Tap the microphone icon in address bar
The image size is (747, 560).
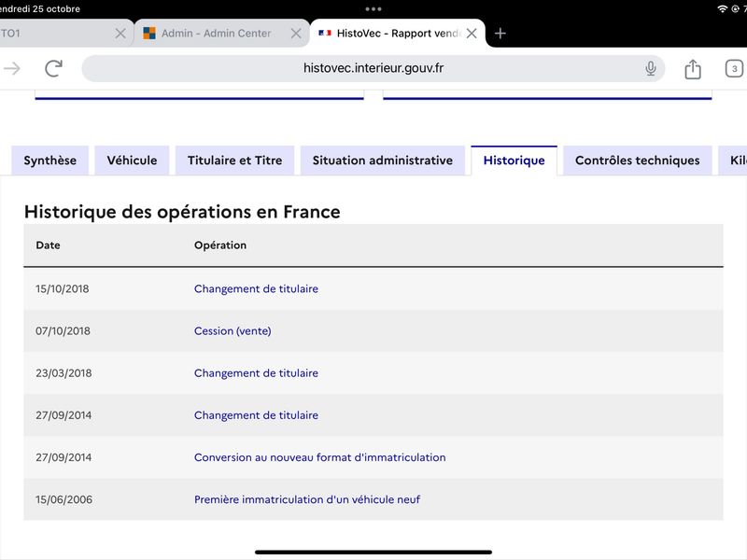650,68
